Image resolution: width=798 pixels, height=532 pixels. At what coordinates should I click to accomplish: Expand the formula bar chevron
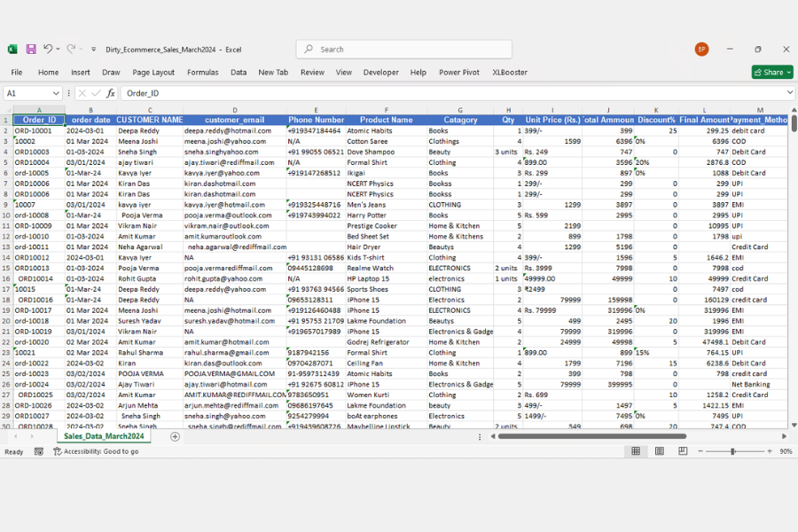[x=789, y=92]
